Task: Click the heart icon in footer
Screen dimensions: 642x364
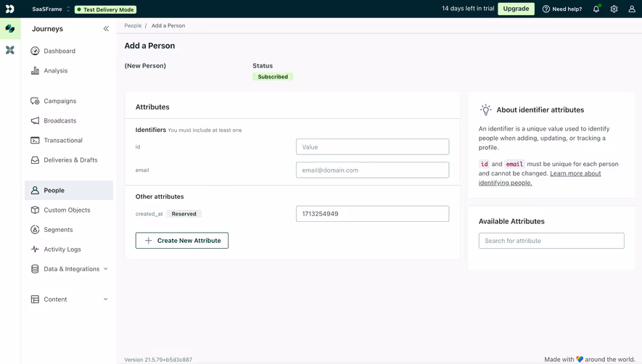Action: click(580, 359)
